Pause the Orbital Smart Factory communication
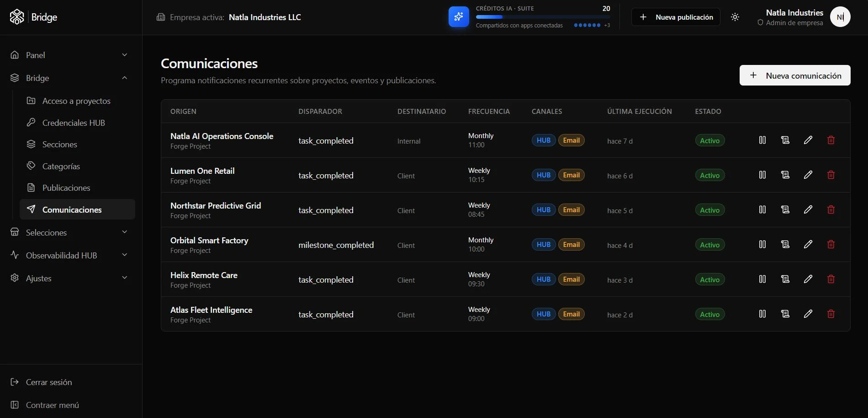The height and width of the screenshot is (418, 868). (x=762, y=244)
